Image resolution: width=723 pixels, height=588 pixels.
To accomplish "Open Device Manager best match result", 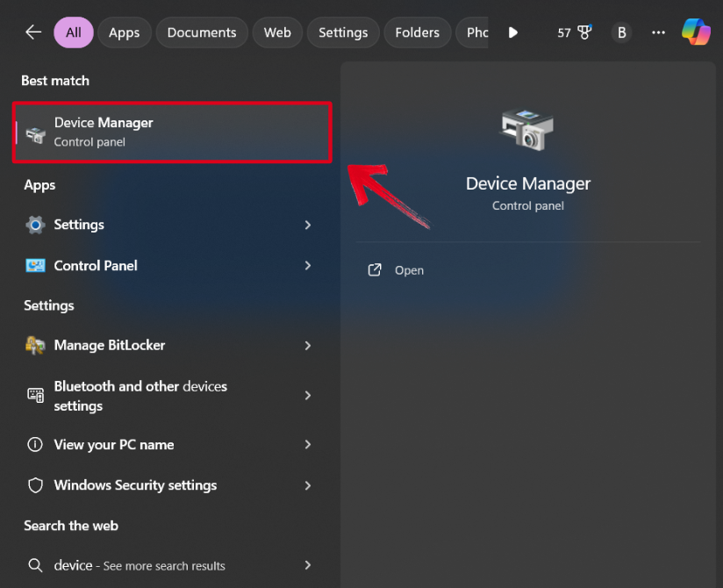I will click(x=172, y=133).
